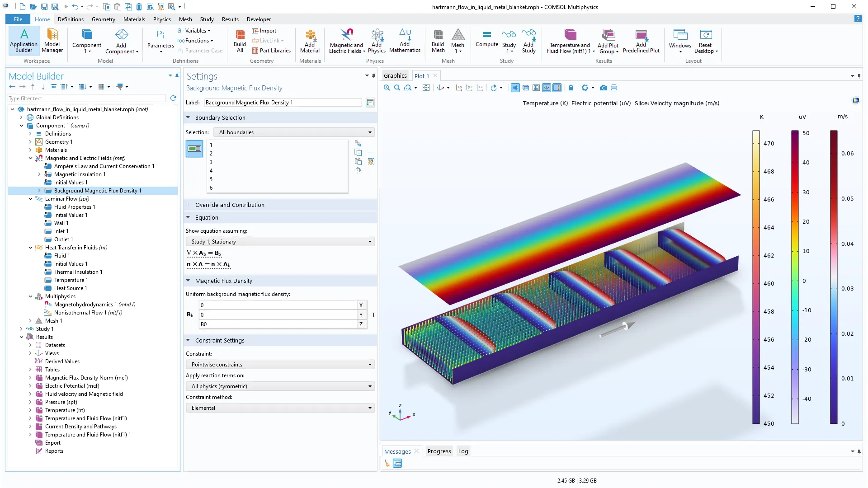Image resolution: width=868 pixels, height=488 pixels.
Task: Click the Zoom Extents graphics icon
Action: (x=426, y=88)
